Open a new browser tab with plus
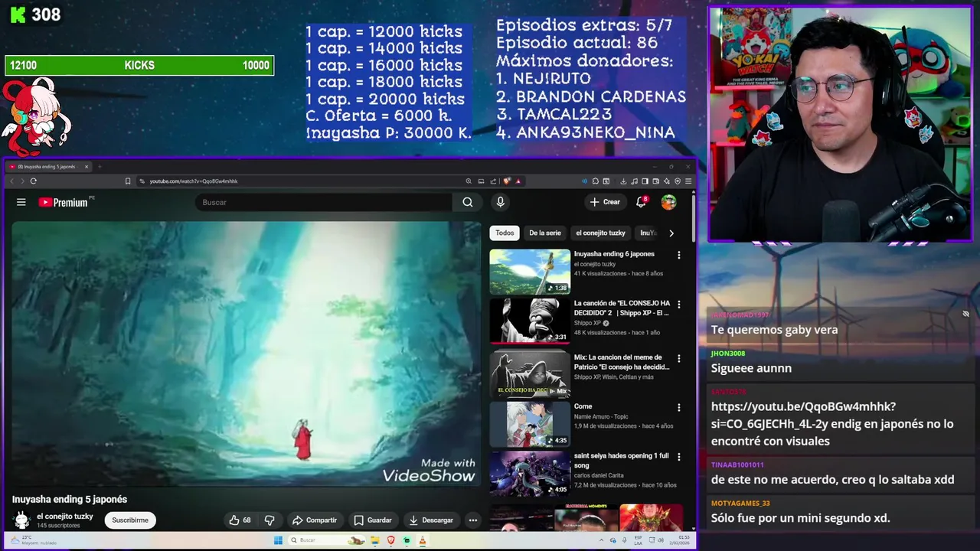Viewport: 980px width, 551px height. [x=100, y=167]
